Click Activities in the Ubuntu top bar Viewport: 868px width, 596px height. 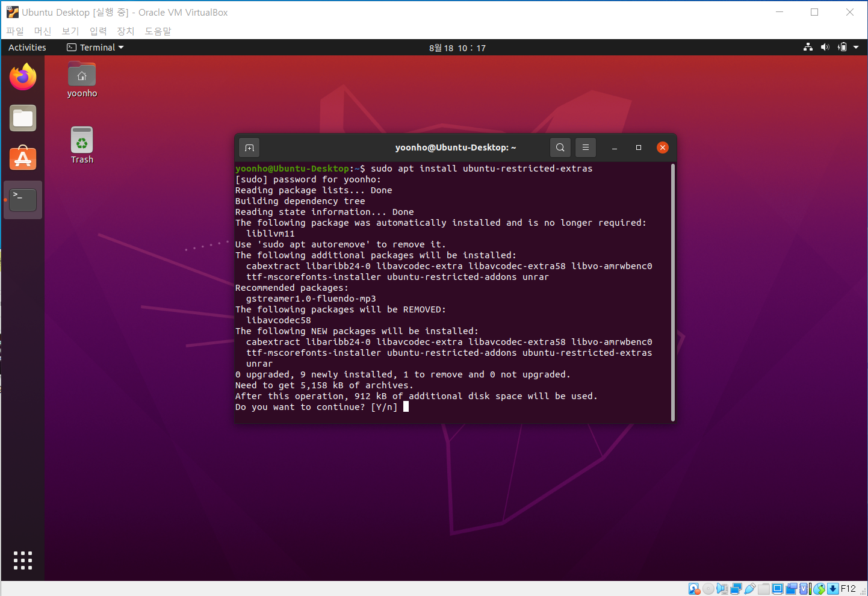pos(27,47)
